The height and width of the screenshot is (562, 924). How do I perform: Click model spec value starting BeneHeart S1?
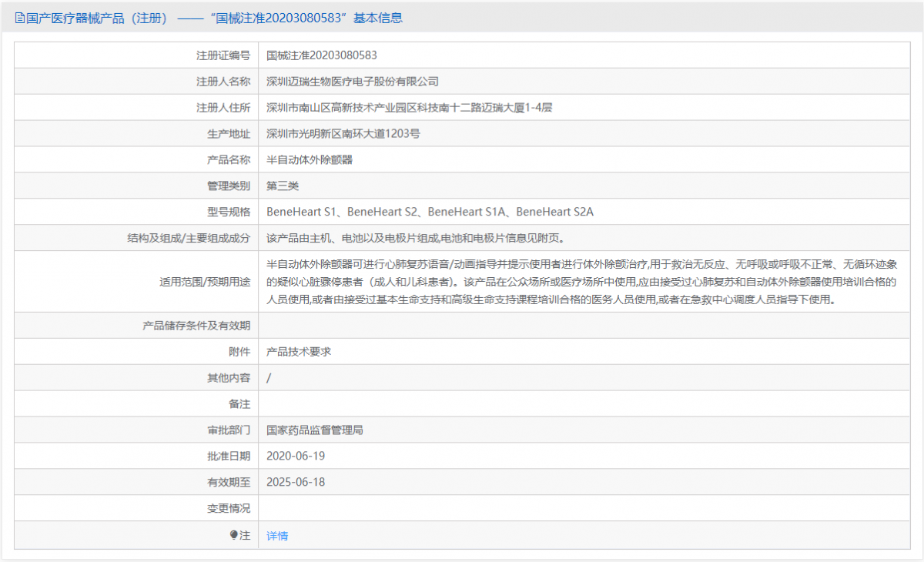[430, 212]
